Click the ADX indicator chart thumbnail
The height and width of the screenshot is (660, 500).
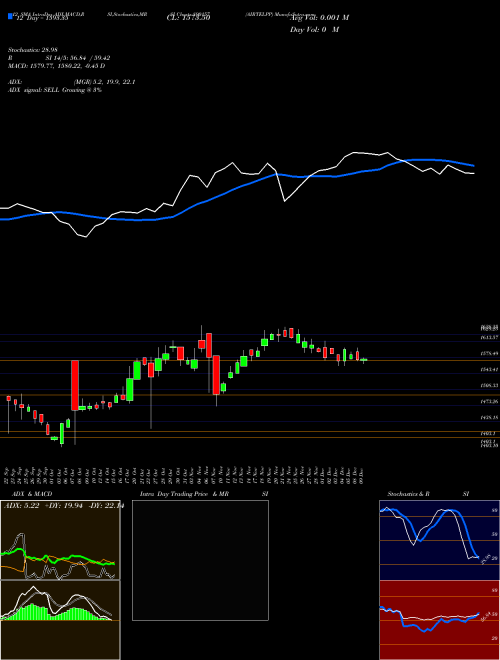click(60, 540)
